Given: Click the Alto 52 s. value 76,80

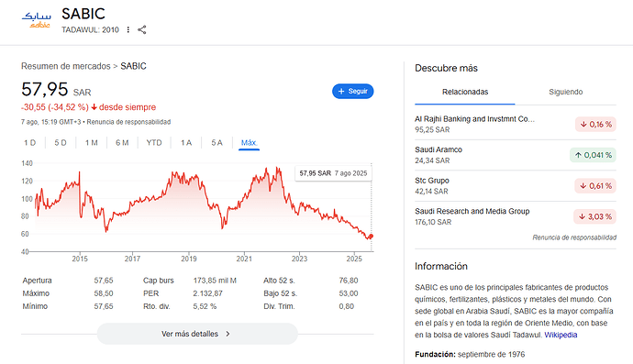Looking at the screenshot, I should click(x=349, y=281).
